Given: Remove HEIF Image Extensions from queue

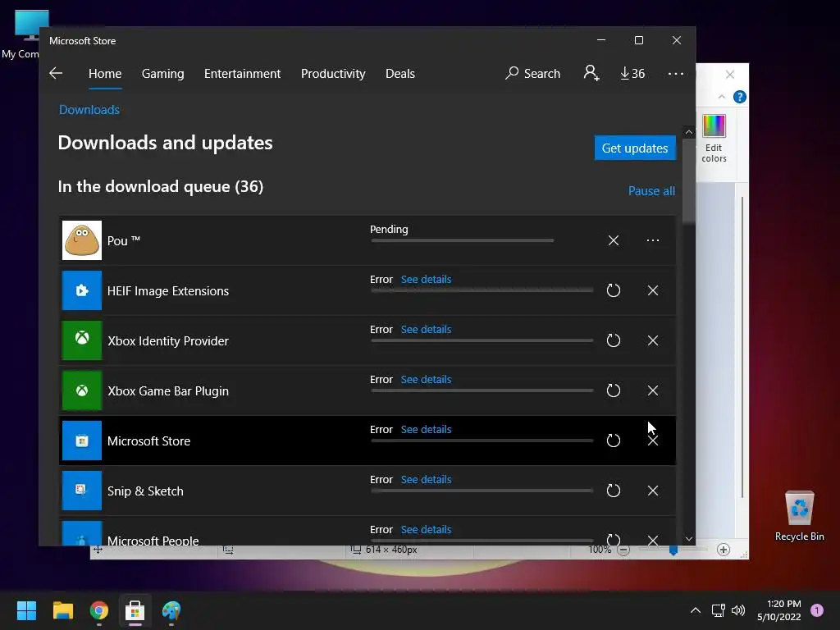Looking at the screenshot, I should 652,290.
